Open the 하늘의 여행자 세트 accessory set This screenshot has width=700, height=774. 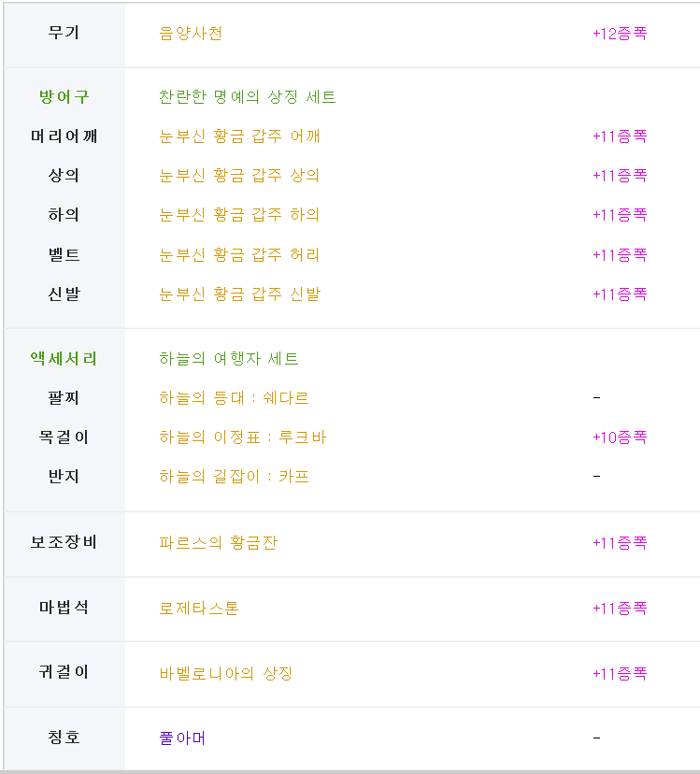tap(229, 358)
